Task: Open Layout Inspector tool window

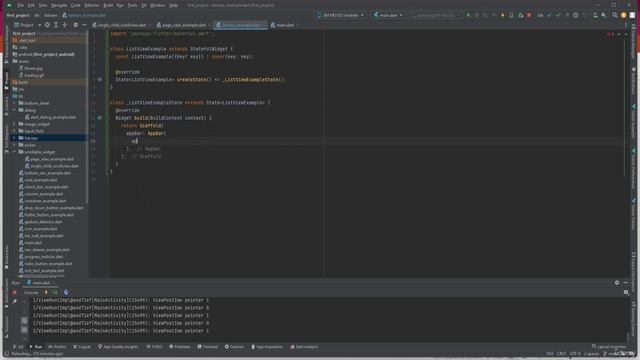Action: (x=609, y=347)
